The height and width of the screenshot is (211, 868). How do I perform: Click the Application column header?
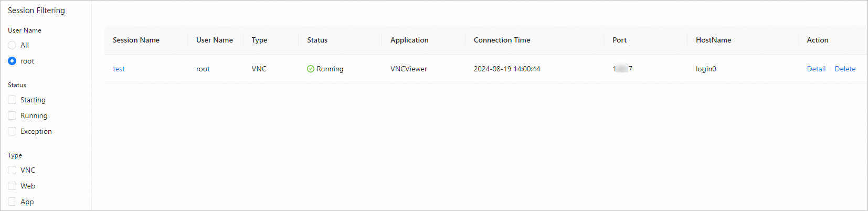tap(409, 40)
